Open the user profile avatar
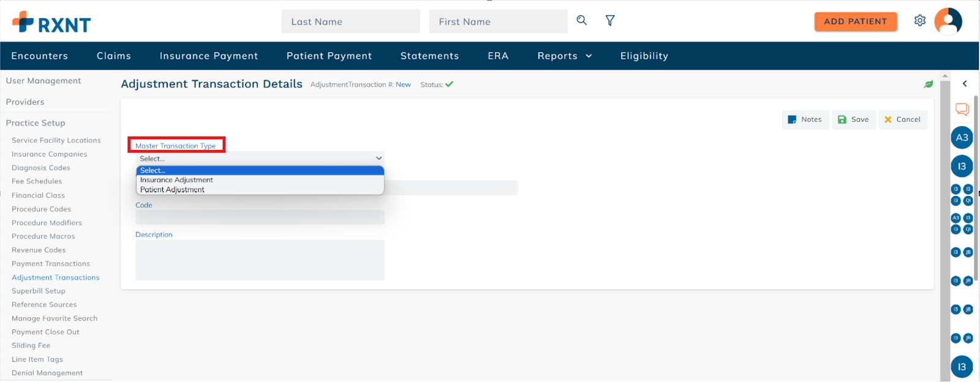This screenshot has width=980, height=382. (948, 21)
